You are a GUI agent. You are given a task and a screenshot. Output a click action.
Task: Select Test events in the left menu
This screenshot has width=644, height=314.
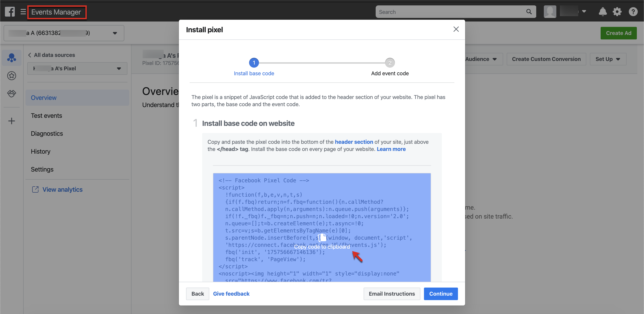tap(46, 116)
